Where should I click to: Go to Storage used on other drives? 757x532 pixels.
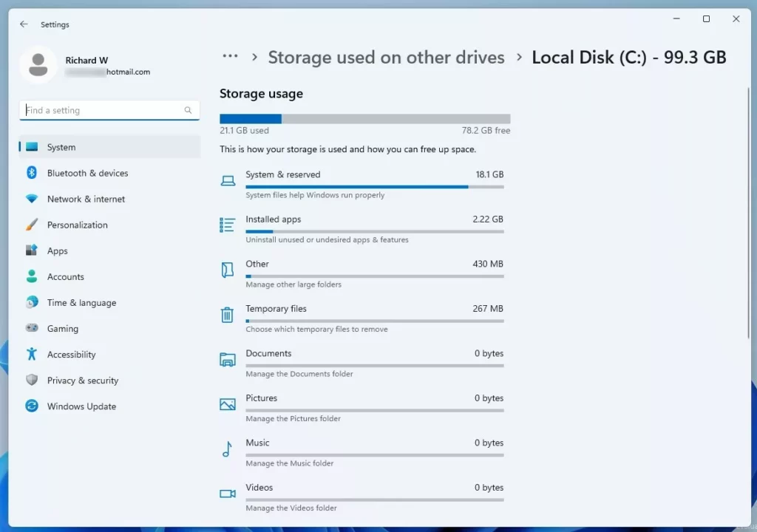pyautogui.click(x=386, y=58)
